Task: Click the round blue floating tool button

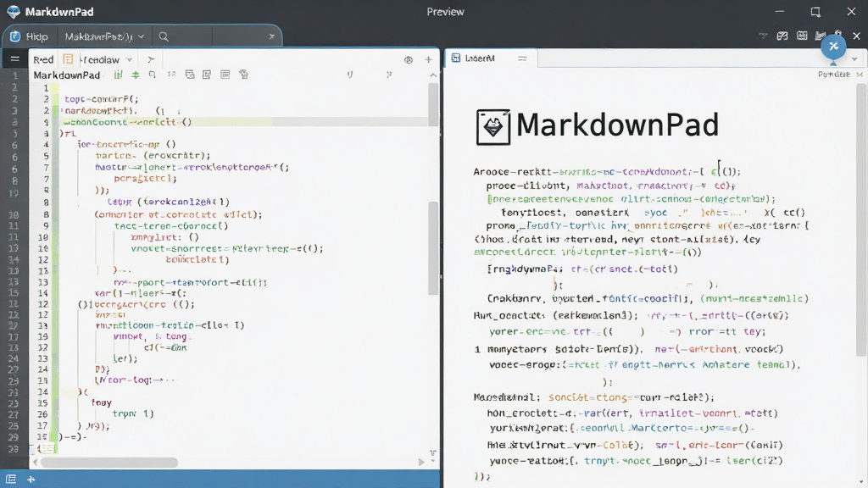Action: pos(833,47)
